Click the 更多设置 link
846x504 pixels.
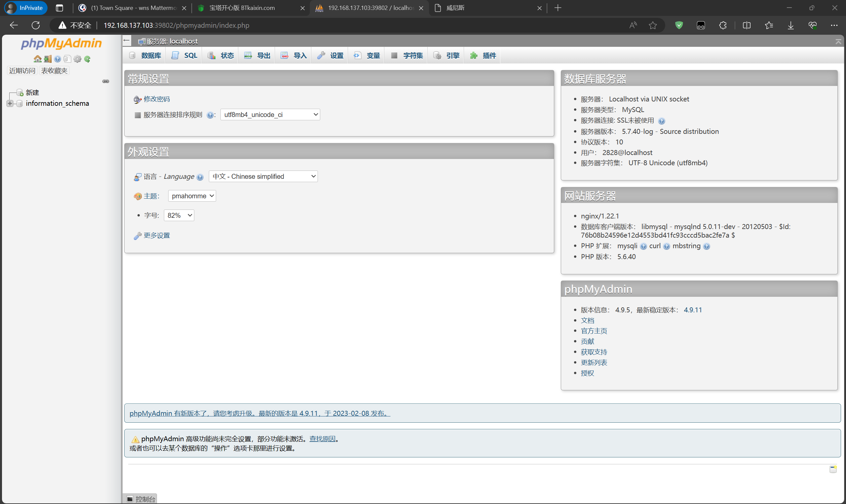click(157, 235)
